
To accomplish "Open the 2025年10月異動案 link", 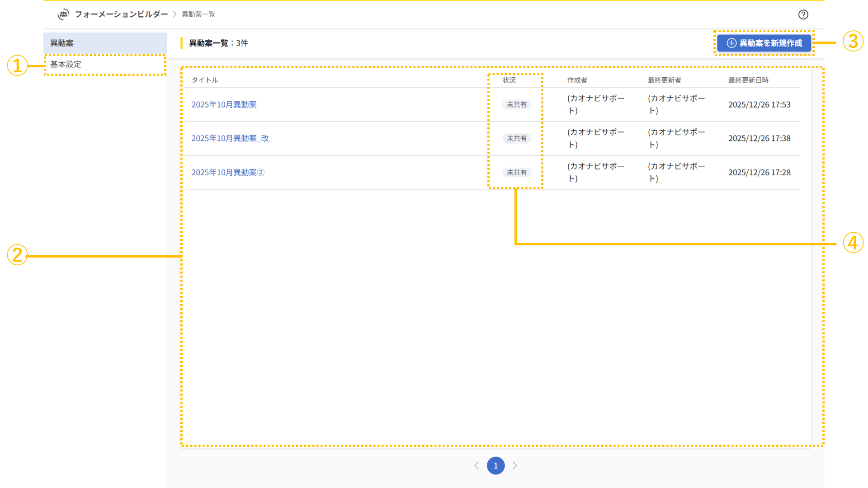I will coord(224,104).
